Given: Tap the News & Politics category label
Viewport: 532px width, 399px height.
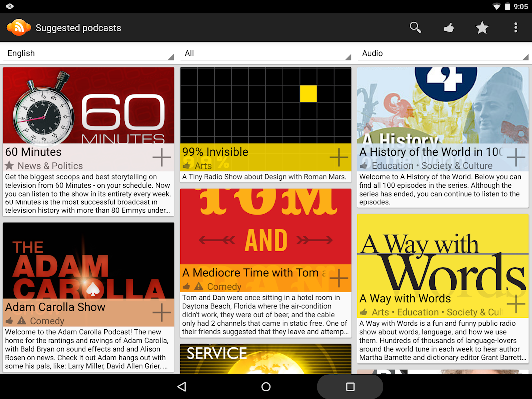Looking at the screenshot, I should [50, 166].
